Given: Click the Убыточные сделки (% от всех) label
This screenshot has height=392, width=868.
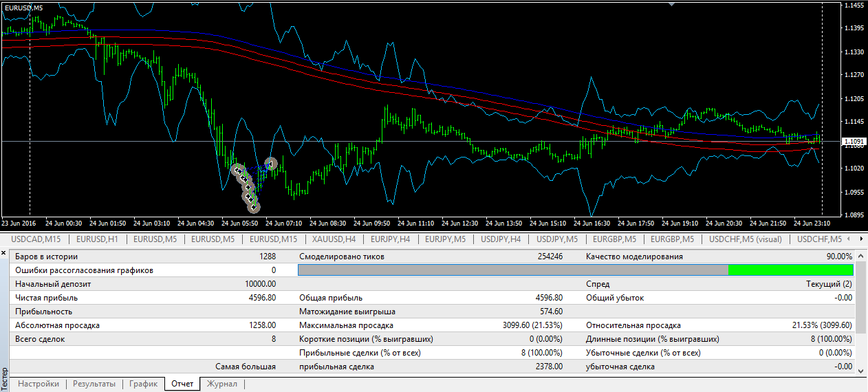Looking at the screenshot, I should 642,353.
